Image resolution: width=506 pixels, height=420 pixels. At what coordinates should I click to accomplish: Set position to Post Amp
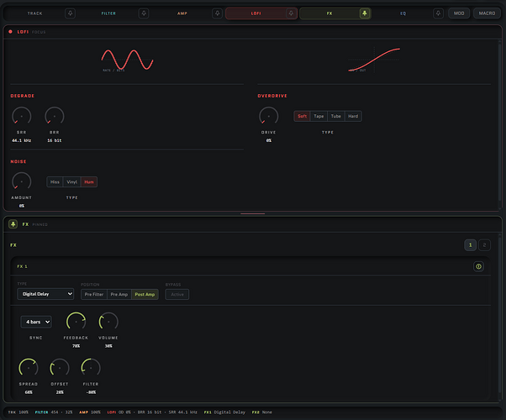[145, 294]
